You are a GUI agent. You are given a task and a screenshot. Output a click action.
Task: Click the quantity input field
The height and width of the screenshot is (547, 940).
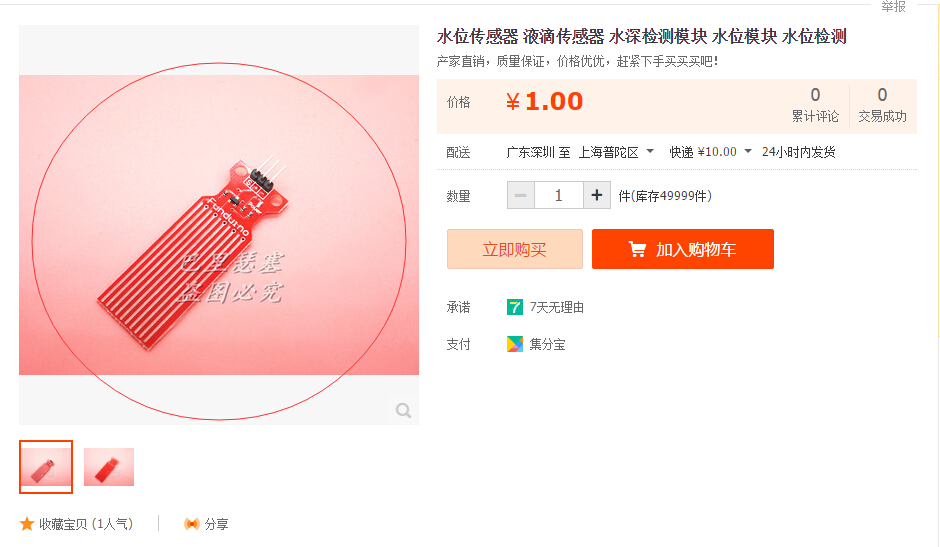pos(558,195)
